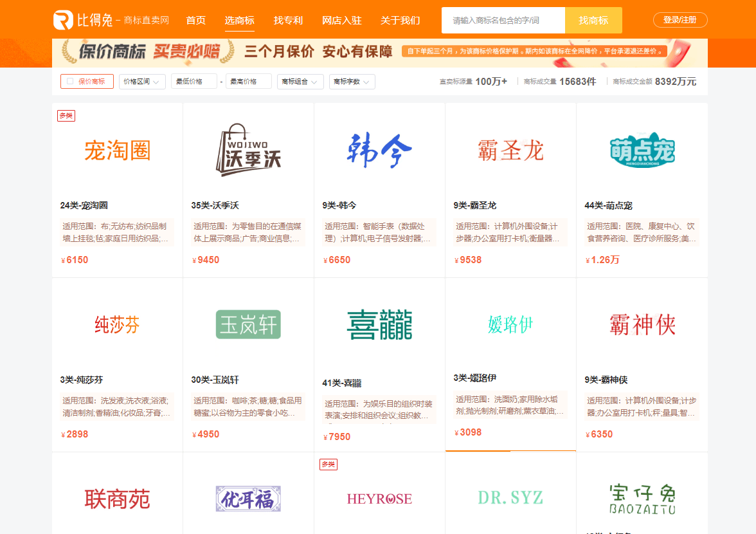Open the 选商标 navigation tab
This screenshot has height=534, width=756.
(x=239, y=20)
